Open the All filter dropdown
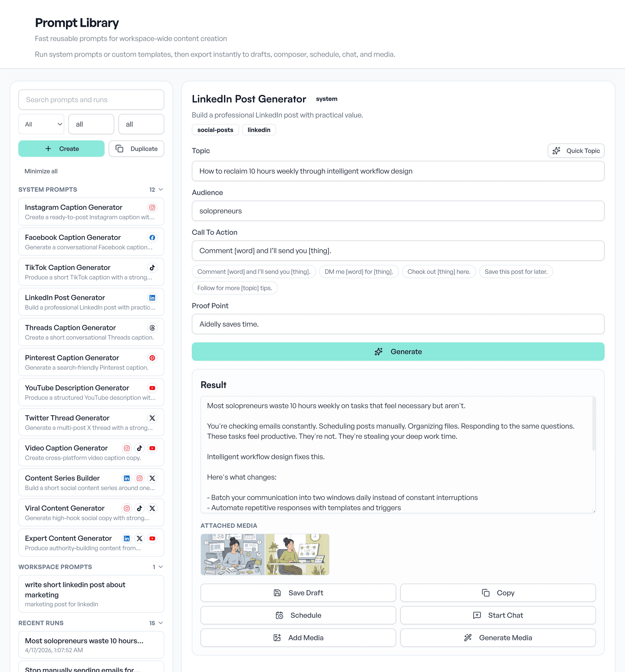Screen dimensions: 625x672 (41, 124)
